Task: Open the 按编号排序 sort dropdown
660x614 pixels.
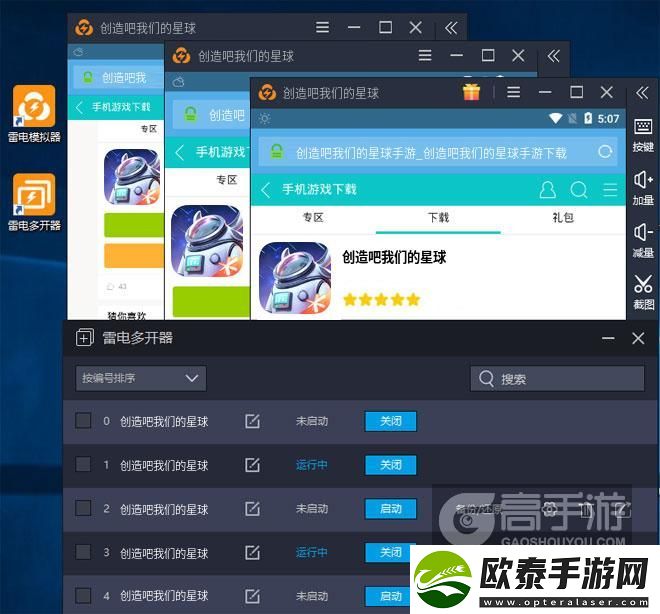Action: (141, 378)
